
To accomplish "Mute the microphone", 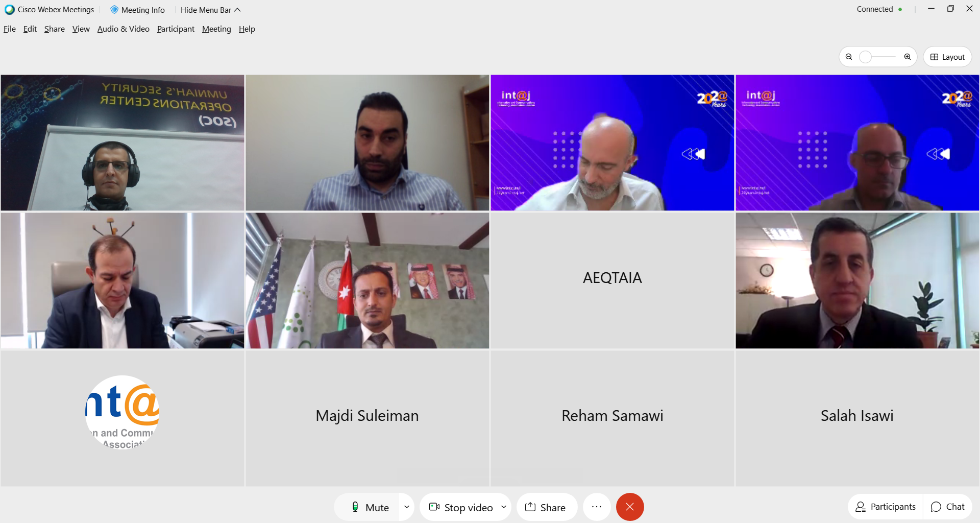I will [371, 507].
